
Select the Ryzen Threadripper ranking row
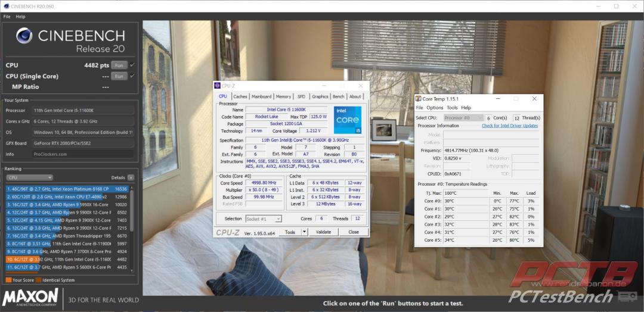click(67, 236)
